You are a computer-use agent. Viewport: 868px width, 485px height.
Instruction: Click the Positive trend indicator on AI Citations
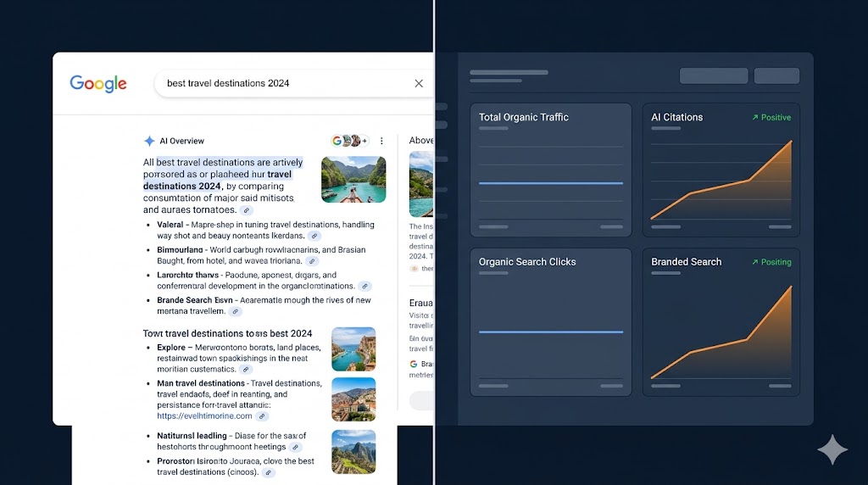tap(771, 117)
